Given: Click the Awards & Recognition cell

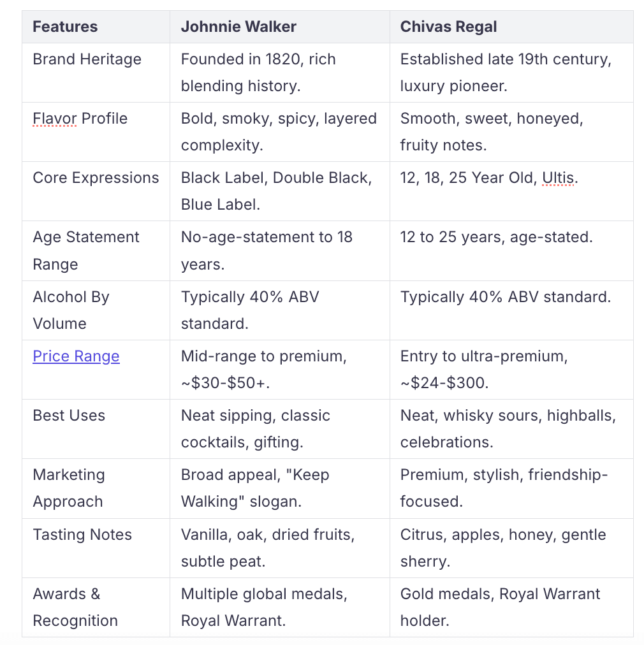Looking at the screenshot, I should (96, 607).
